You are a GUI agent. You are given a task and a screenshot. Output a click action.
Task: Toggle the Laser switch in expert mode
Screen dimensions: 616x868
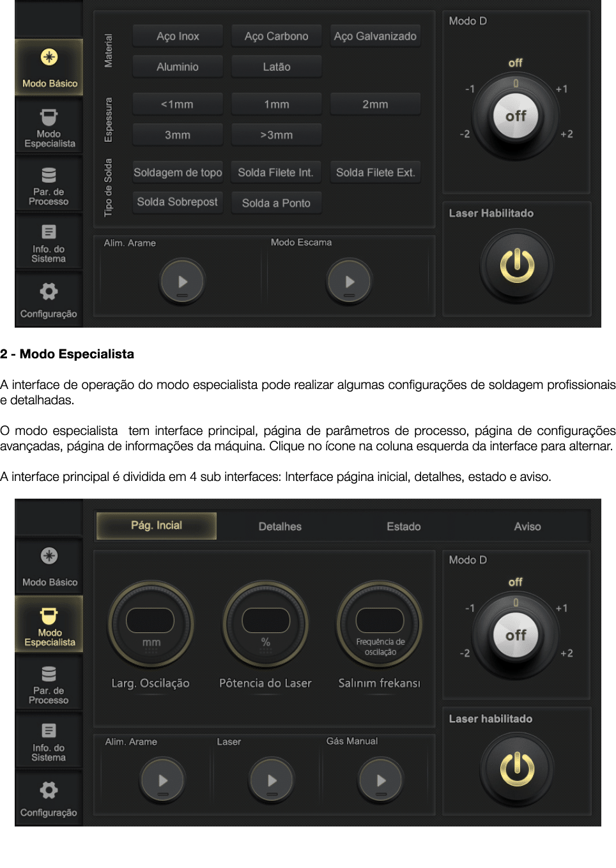pyautogui.click(x=271, y=780)
